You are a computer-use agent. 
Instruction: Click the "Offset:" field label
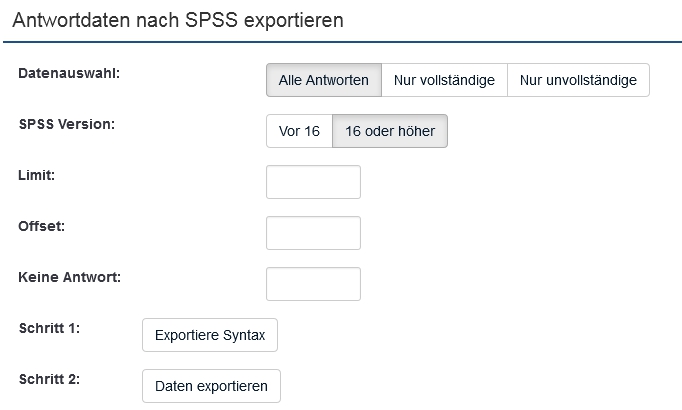click(41, 226)
